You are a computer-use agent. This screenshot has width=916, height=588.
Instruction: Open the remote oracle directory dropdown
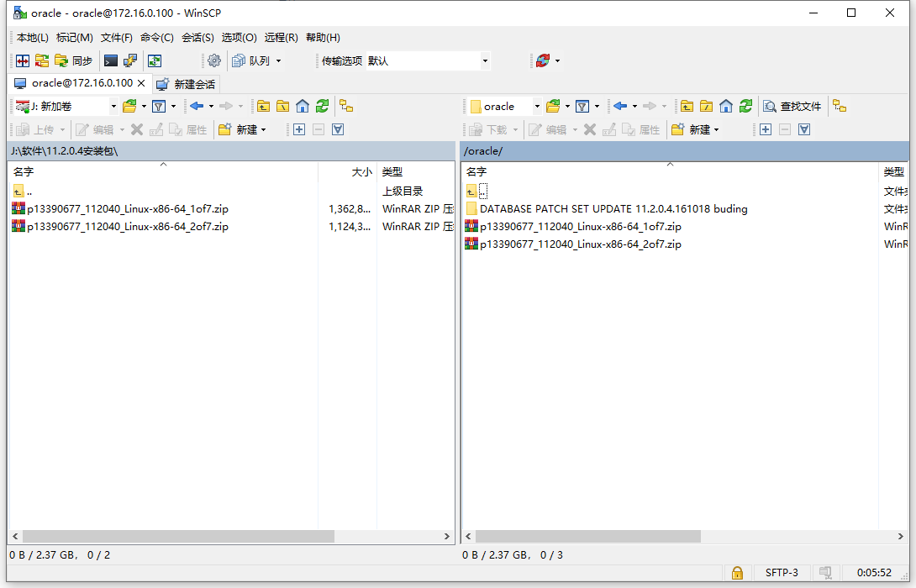click(x=505, y=107)
